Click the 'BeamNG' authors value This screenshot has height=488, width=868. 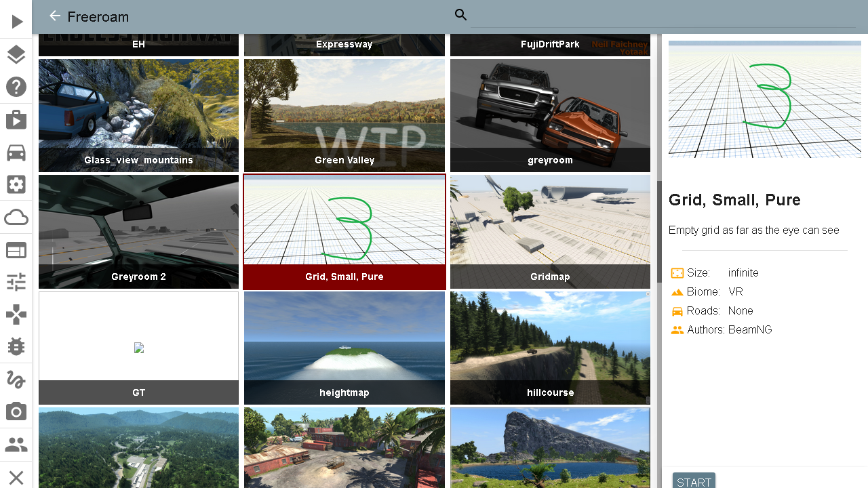click(x=750, y=330)
